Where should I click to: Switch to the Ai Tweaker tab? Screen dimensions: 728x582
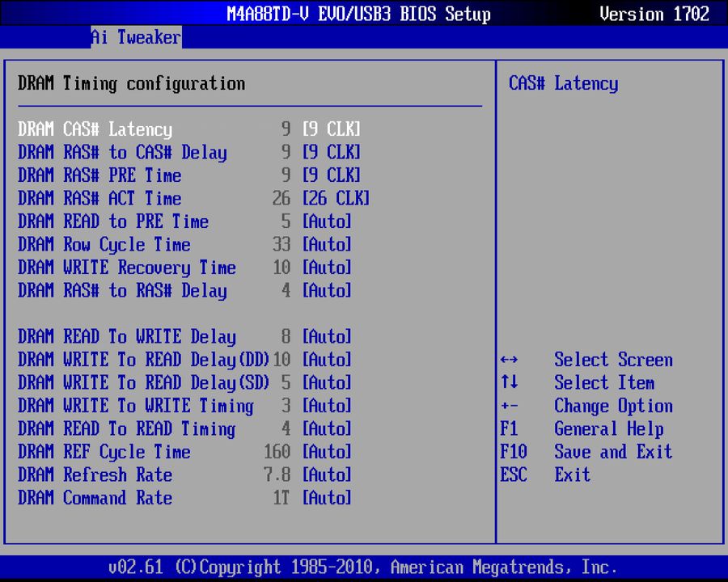click(135, 36)
